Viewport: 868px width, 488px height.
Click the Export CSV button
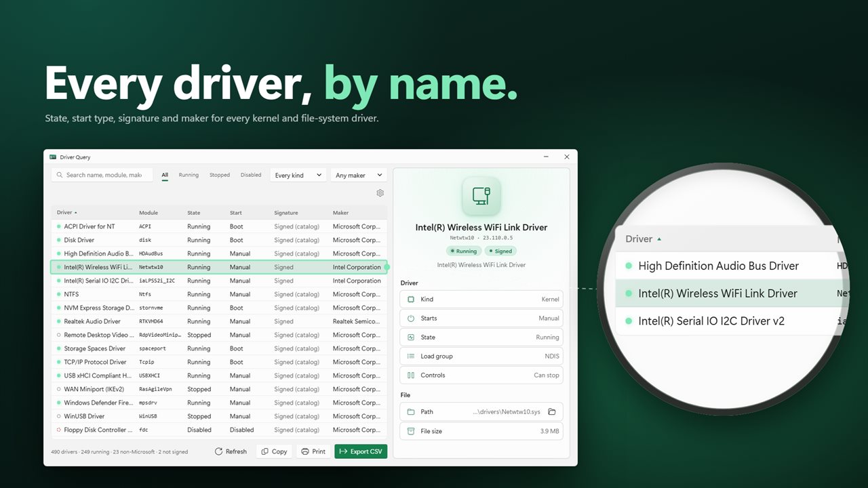coord(361,451)
